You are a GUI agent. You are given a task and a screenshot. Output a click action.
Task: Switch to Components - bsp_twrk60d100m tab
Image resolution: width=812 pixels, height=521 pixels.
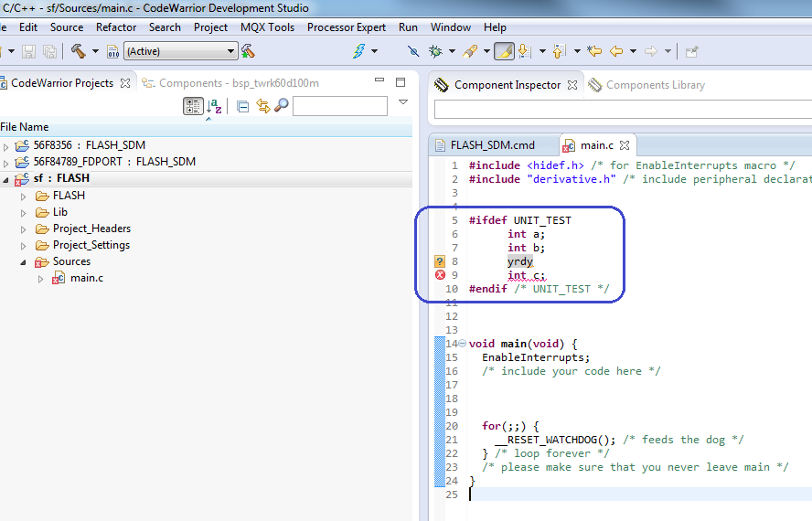pos(231,83)
